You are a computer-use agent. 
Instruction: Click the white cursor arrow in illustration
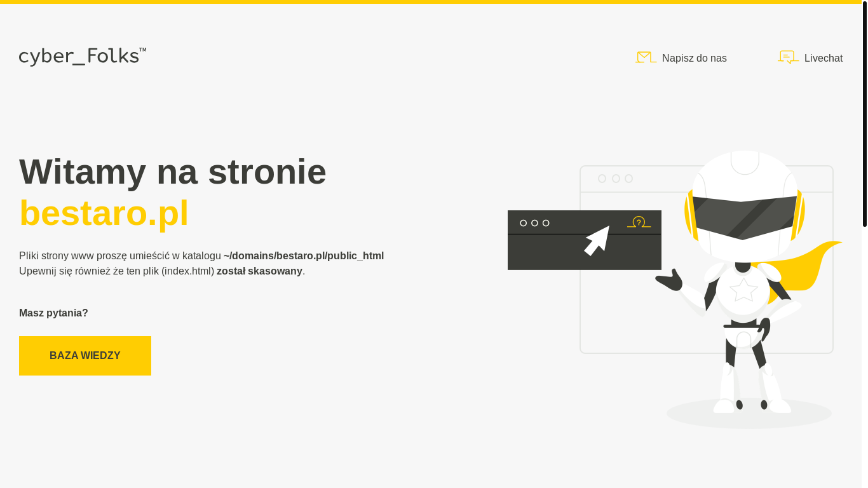click(597, 240)
